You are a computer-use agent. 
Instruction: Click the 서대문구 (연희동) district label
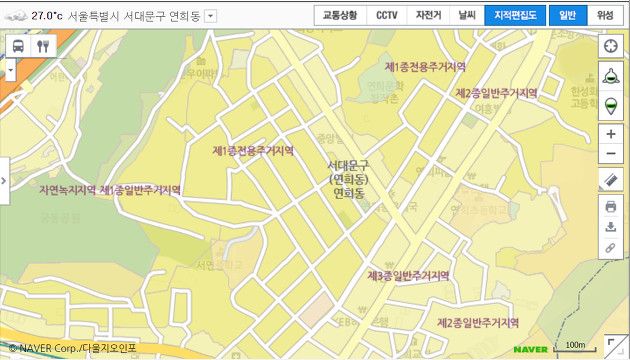(x=348, y=172)
